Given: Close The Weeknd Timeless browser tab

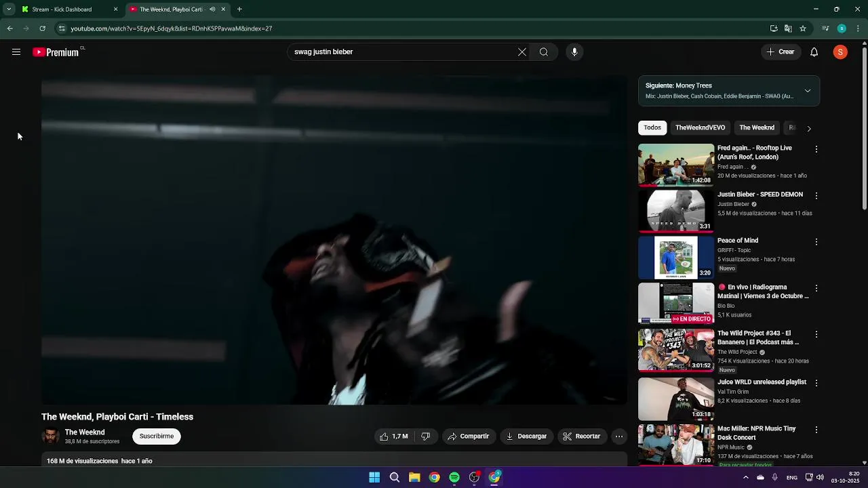Looking at the screenshot, I should (x=223, y=9).
